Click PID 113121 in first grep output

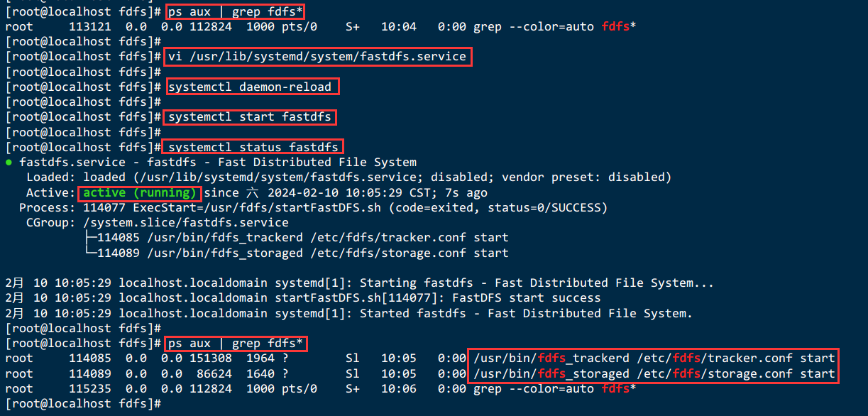90,27
